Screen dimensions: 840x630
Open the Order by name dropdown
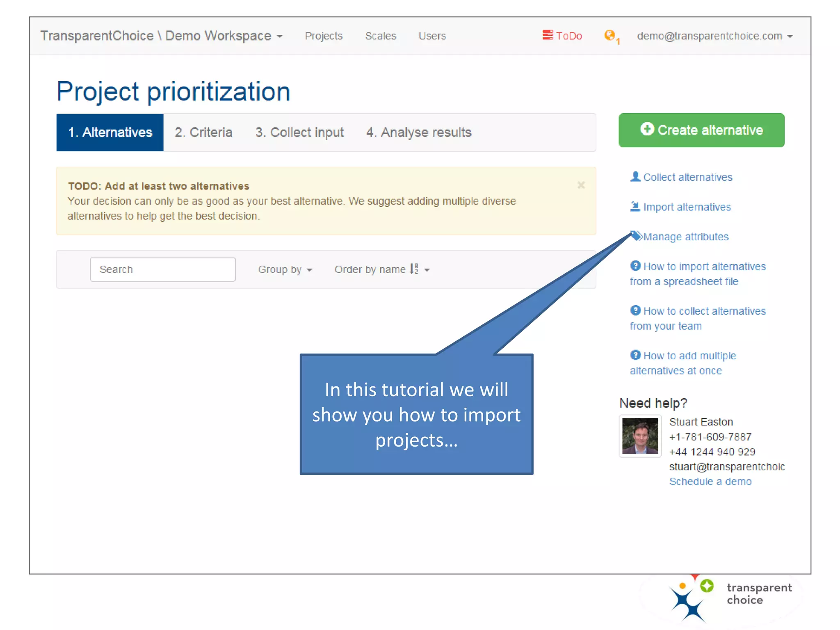click(382, 269)
